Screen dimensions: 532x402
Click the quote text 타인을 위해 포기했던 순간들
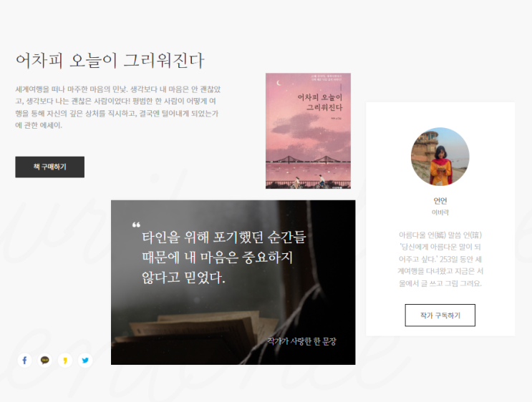coord(224,237)
